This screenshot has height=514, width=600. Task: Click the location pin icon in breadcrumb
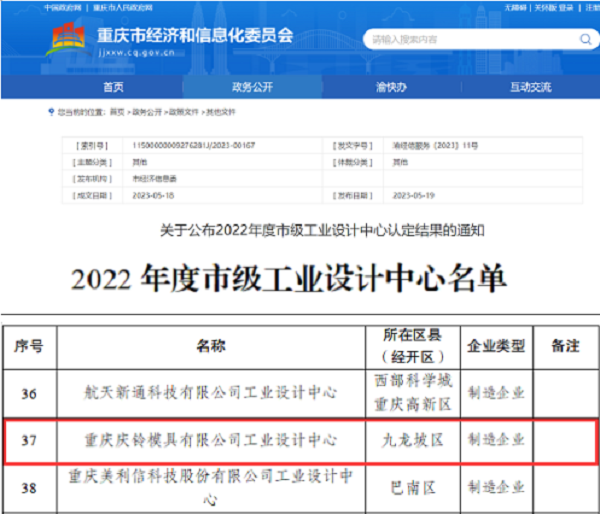[51, 112]
